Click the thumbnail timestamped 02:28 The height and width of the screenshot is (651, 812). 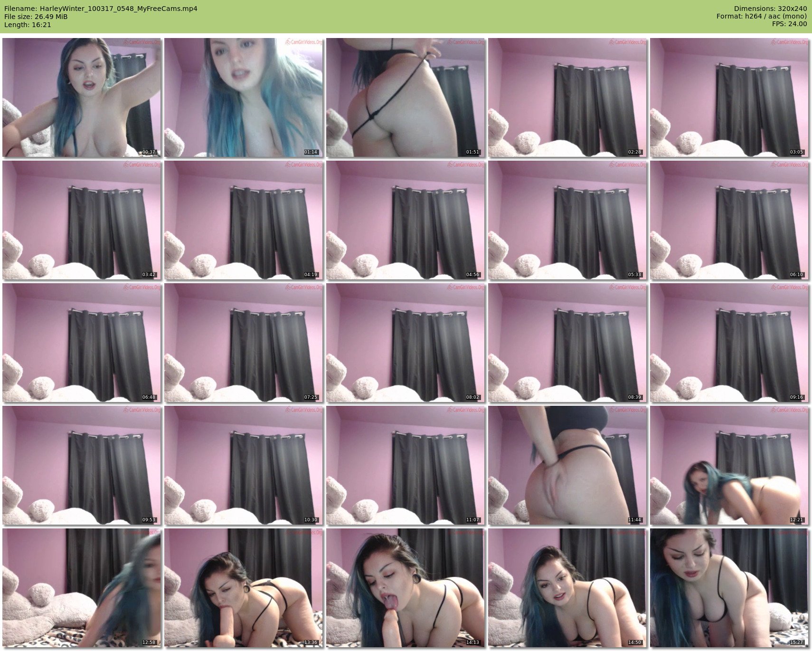567,97
